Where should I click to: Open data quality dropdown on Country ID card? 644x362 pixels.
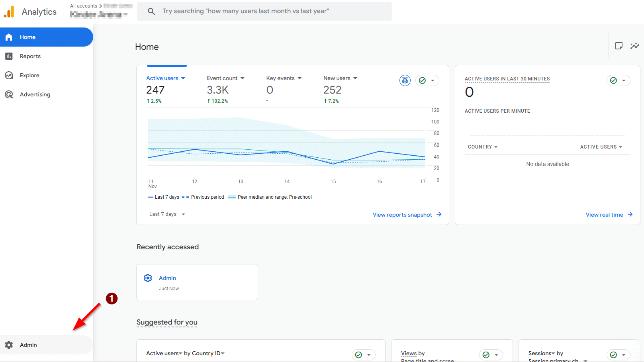364,355
